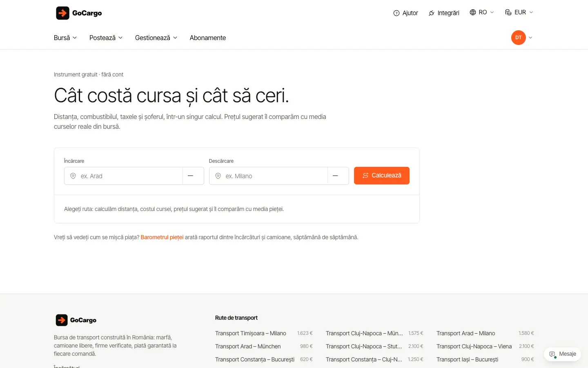
Task: Open the Transport Iași – București route
Action: pyautogui.click(x=467, y=359)
